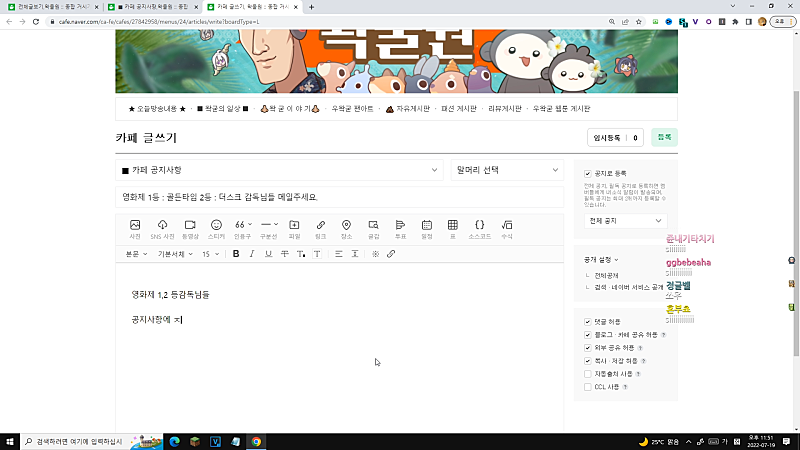
Task: Add a location with 장소 icon
Action: [346, 229]
